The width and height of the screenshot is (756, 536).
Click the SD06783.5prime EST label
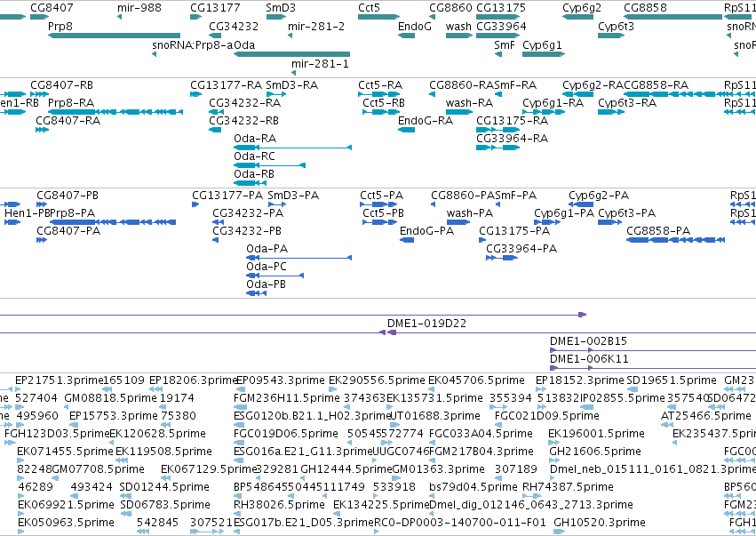point(164,505)
